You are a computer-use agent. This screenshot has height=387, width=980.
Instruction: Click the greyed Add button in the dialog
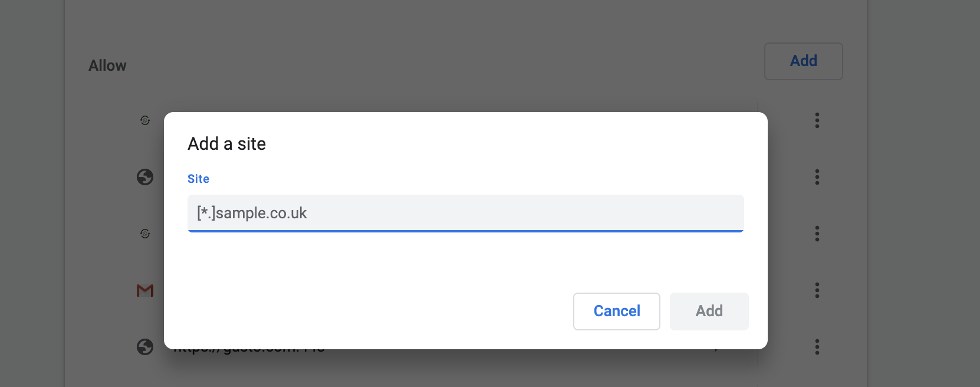(x=709, y=311)
